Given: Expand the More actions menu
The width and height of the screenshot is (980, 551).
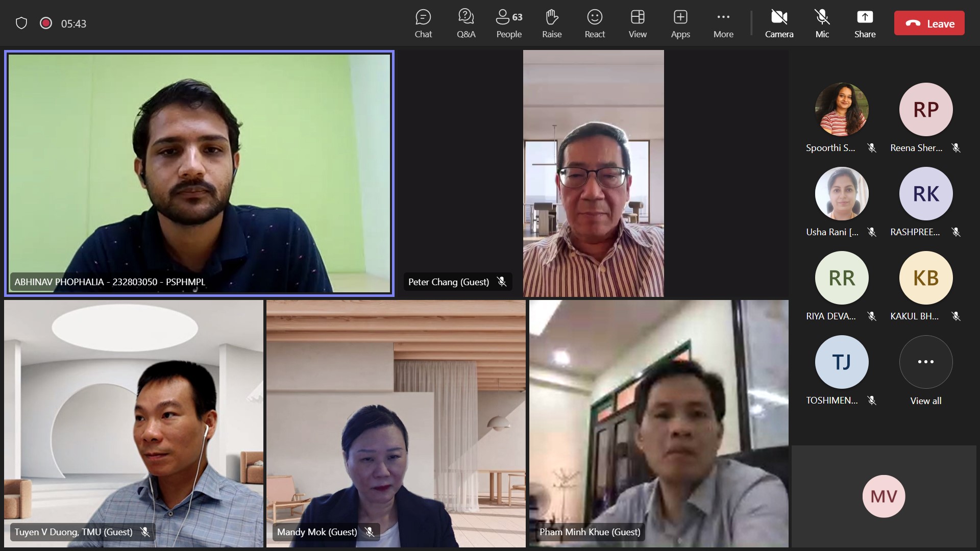Looking at the screenshot, I should point(723,23).
